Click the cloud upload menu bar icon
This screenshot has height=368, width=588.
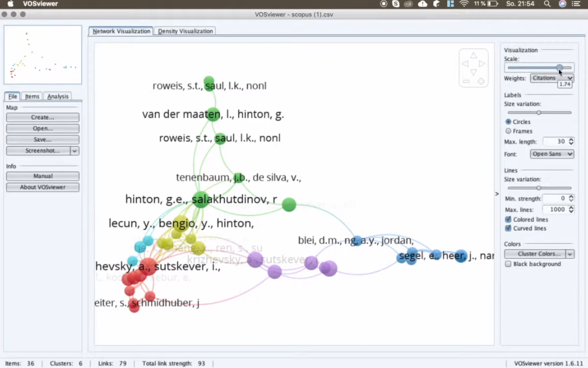tap(423, 4)
